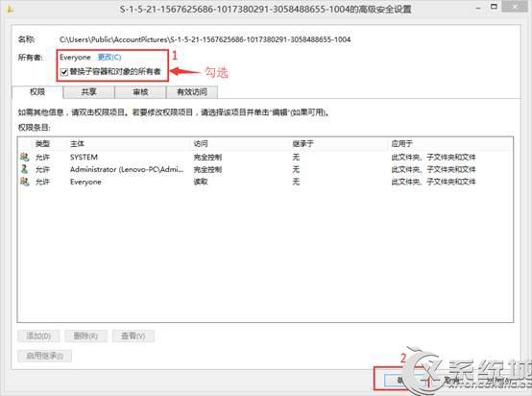This screenshot has height=396, width=532.
Task: Click the Administrator entry user icon
Action: pyautogui.click(x=24, y=169)
